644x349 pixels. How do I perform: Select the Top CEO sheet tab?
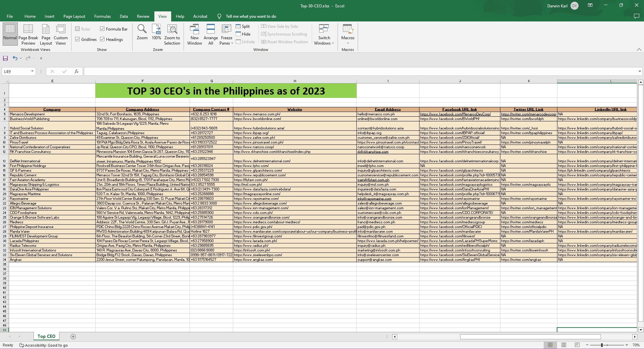(x=46, y=336)
